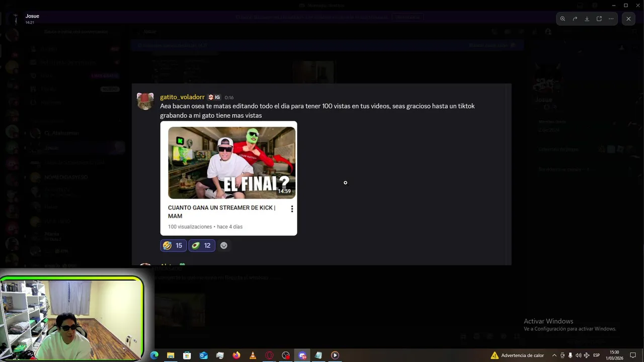
Task: Open the volume control in the tray
Action: pos(579,355)
